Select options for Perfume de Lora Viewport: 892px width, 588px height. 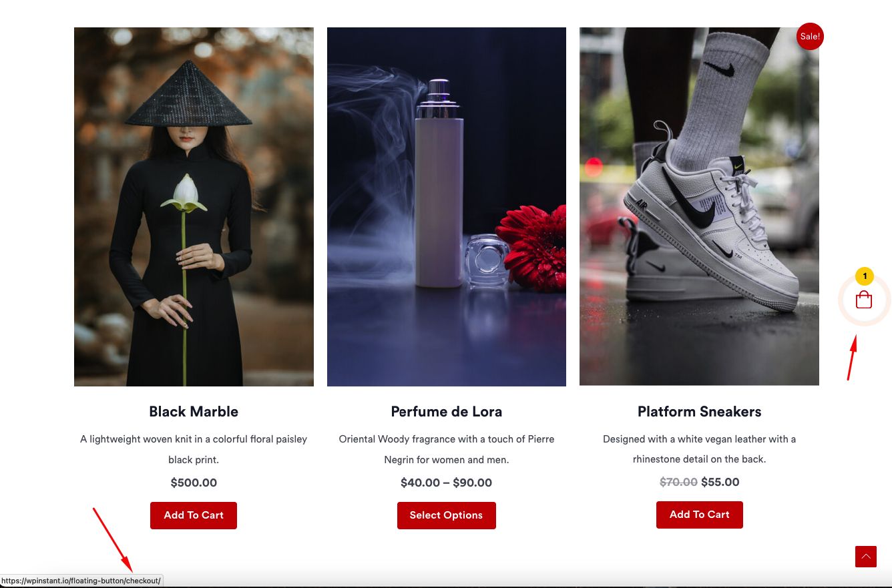(446, 515)
